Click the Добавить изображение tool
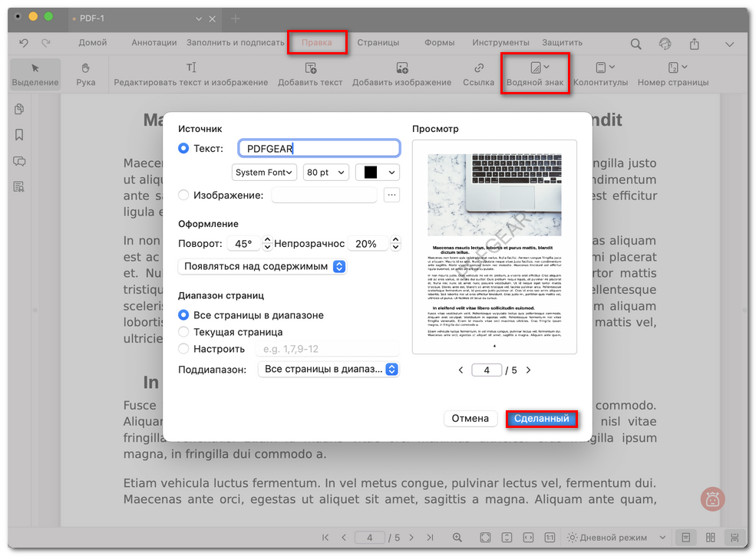756x556 pixels. pyautogui.click(x=401, y=74)
